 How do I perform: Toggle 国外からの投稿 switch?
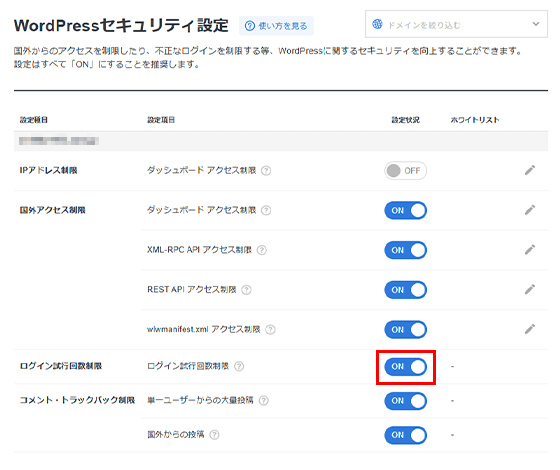coord(405,435)
